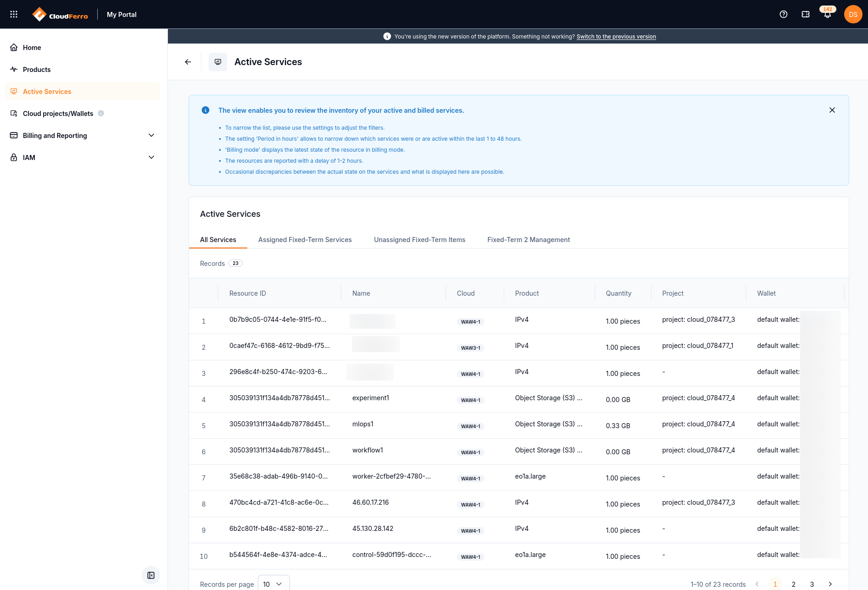Go to next page arrow
Image resolution: width=868 pixels, height=590 pixels.
click(x=830, y=584)
